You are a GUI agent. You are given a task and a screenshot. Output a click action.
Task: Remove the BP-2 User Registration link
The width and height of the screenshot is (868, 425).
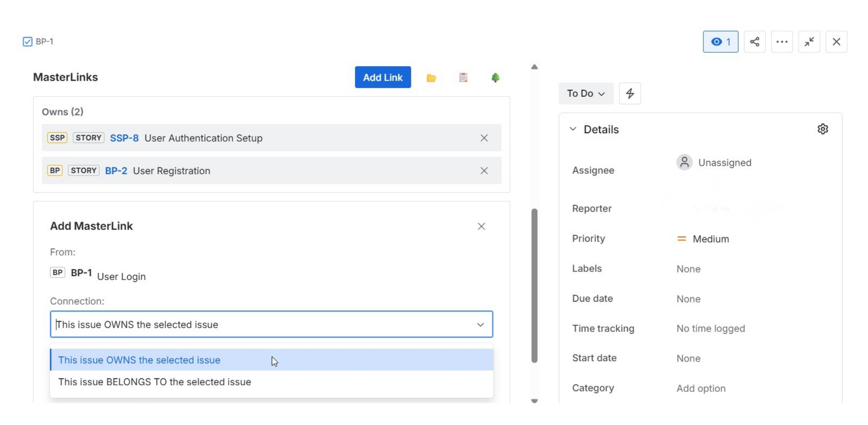point(484,170)
